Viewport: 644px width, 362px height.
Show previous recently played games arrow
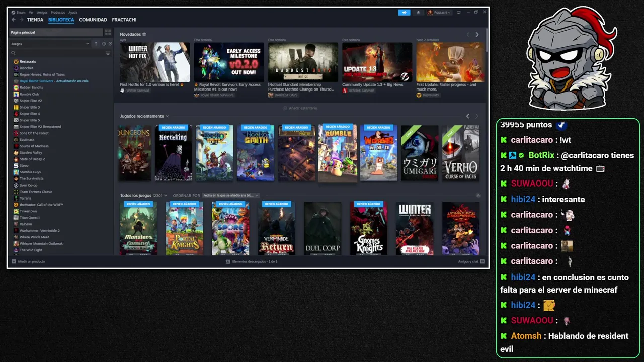coord(467,116)
